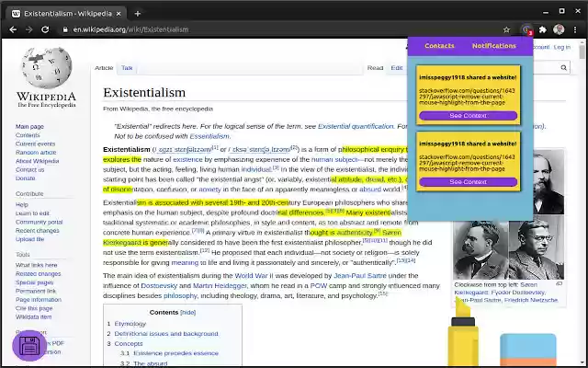Select the Edit tab
This screenshot has height=368, width=588.
(396, 68)
